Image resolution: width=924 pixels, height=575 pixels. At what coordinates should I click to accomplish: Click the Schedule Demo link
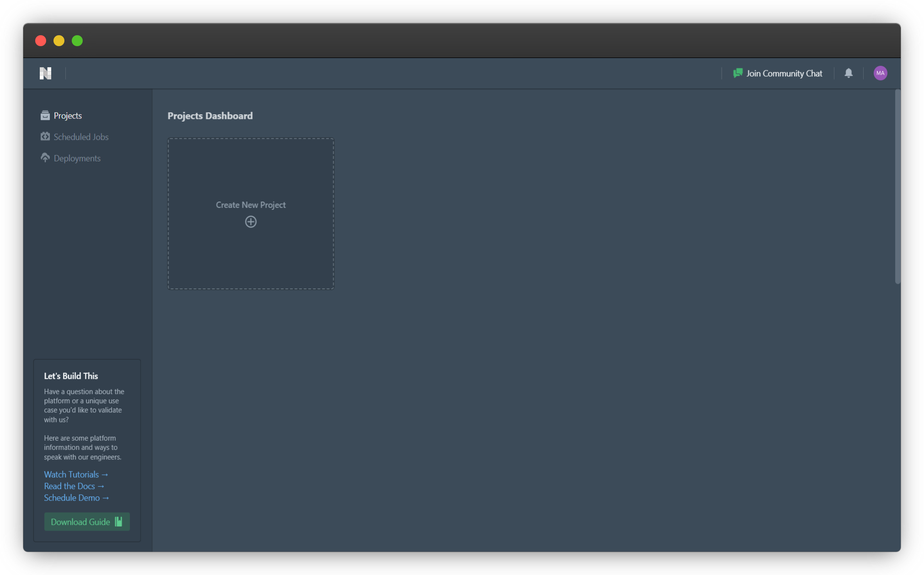76,498
